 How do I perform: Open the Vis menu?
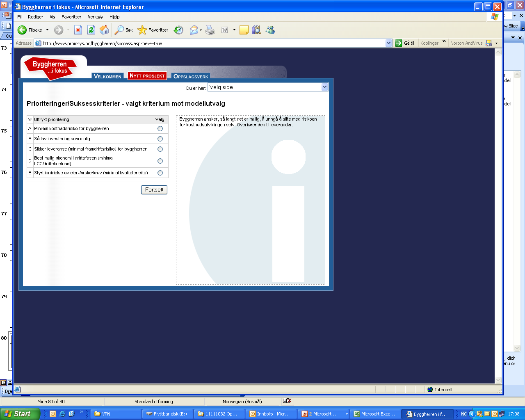pos(52,17)
